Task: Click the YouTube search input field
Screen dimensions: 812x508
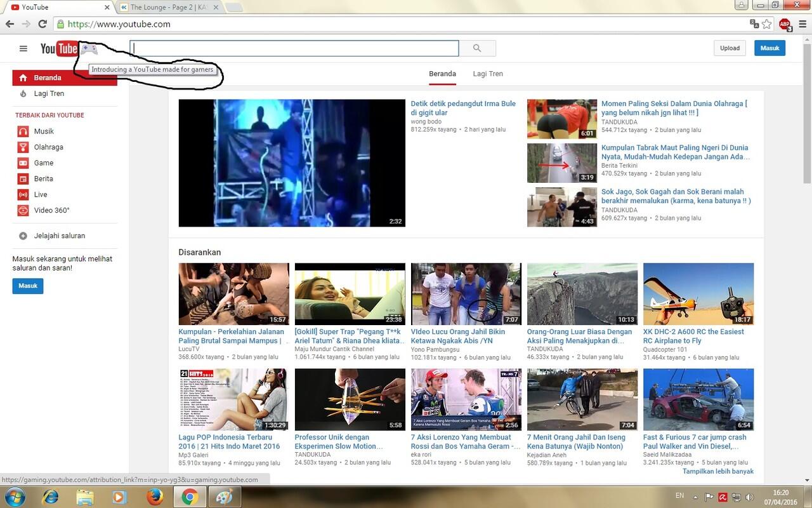Action: pos(294,48)
